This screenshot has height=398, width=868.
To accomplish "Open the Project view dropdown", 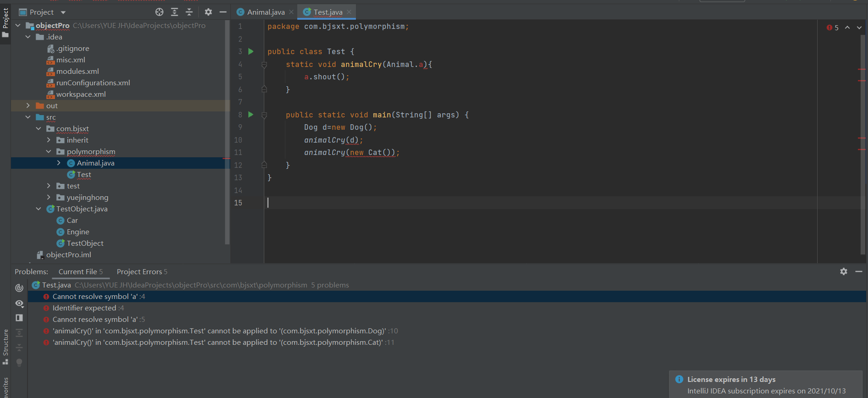I will pyautogui.click(x=63, y=12).
